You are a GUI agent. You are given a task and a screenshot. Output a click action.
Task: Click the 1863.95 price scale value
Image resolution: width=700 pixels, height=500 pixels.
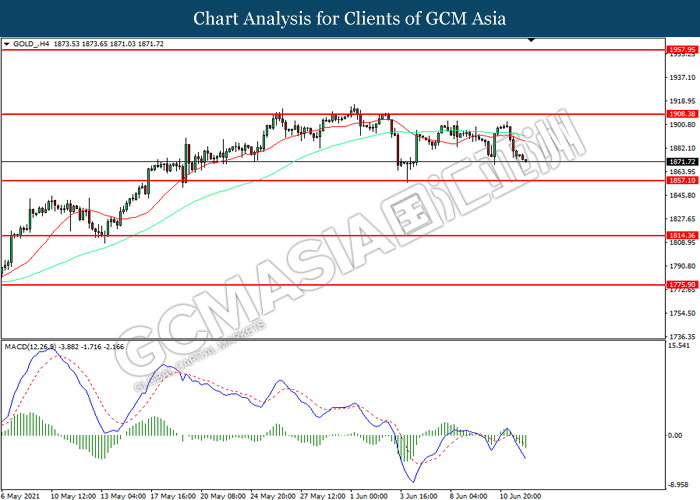[x=682, y=171]
